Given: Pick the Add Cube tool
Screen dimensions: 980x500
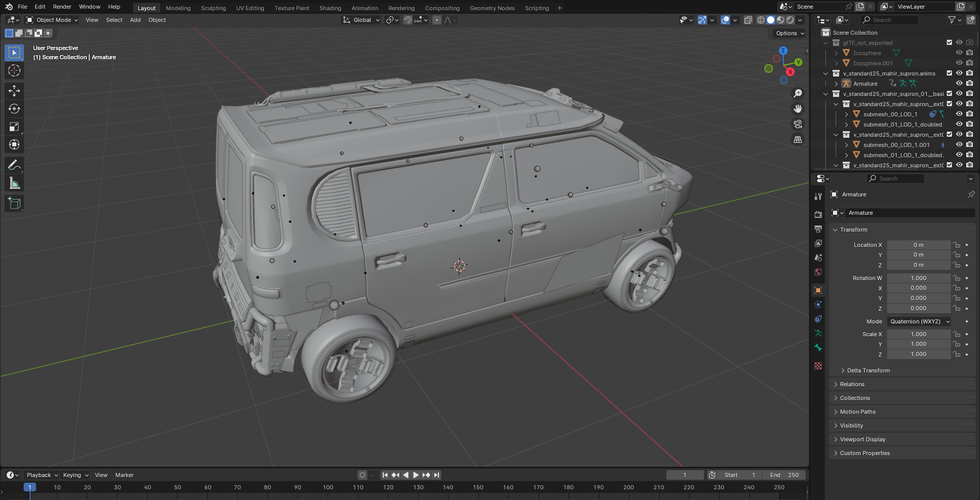Looking at the screenshot, I should 14,204.
